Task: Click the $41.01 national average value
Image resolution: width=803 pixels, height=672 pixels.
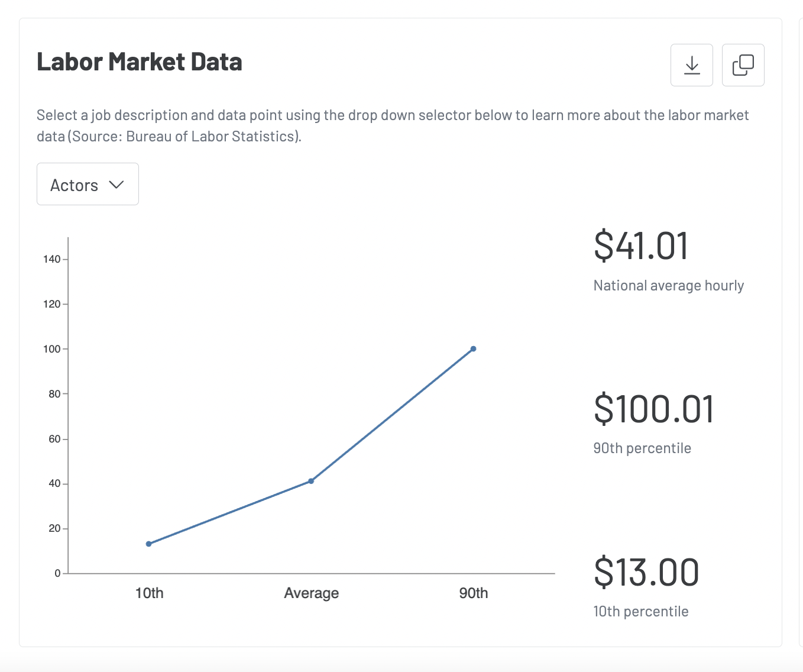Action: [641, 245]
